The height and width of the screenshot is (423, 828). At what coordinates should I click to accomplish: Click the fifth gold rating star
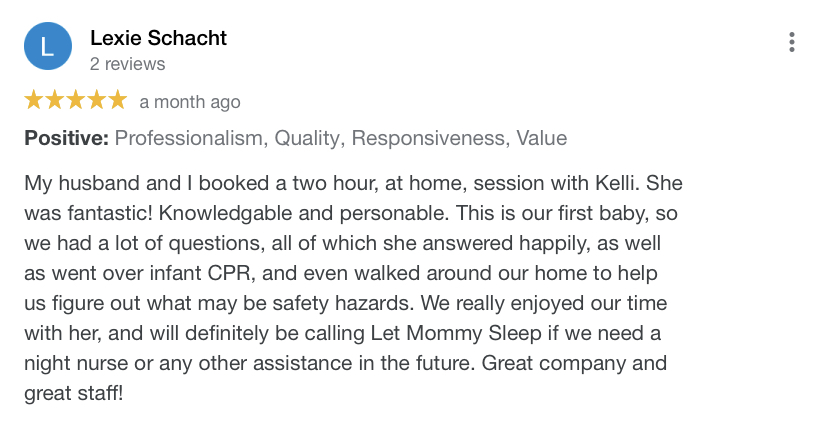[118, 100]
